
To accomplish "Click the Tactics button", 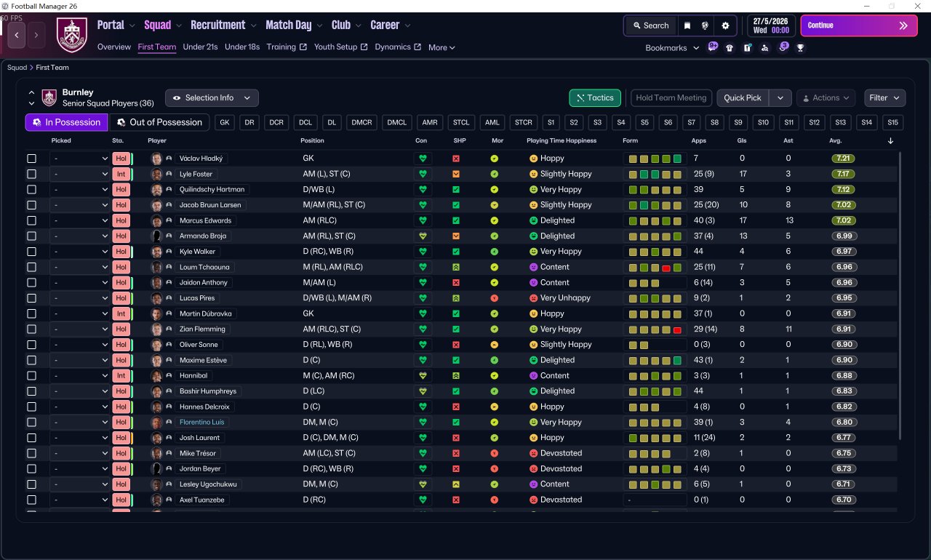I will pyautogui.click(x=594, y=98).
